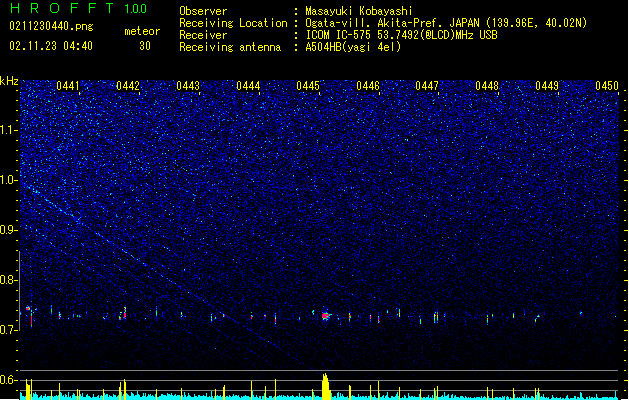Click the 'Observer' field label
This screenshot has height=400, width=629.
pyautogui.click(x=203, y=11)
